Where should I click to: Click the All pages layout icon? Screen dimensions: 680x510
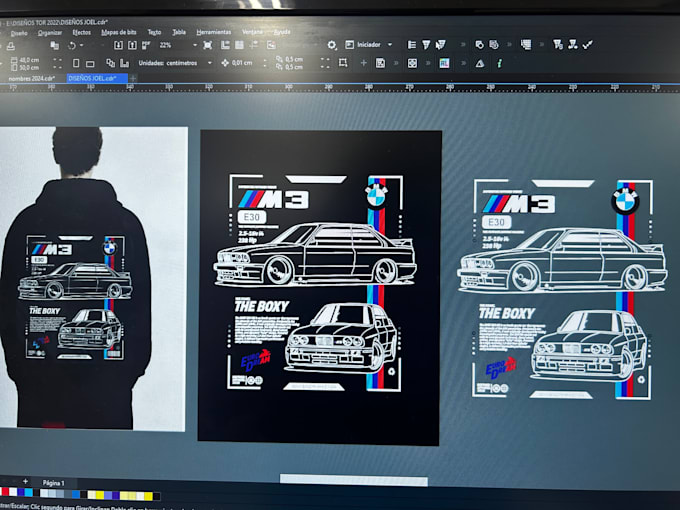[111, 63]
